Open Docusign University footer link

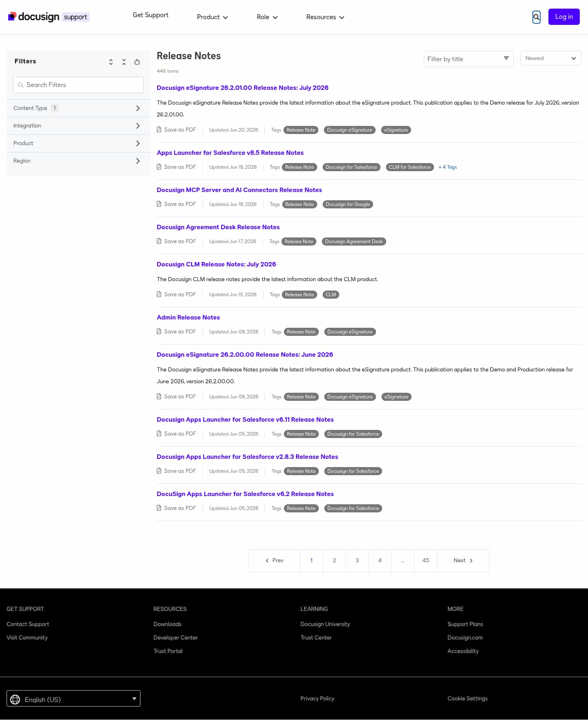click(325, 624)
